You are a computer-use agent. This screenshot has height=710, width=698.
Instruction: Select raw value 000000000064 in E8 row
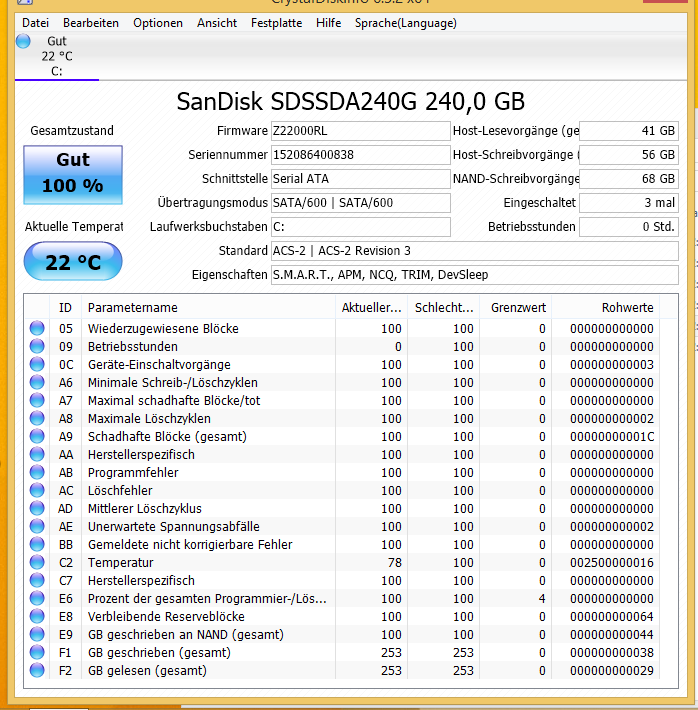(x=611, y=617)
